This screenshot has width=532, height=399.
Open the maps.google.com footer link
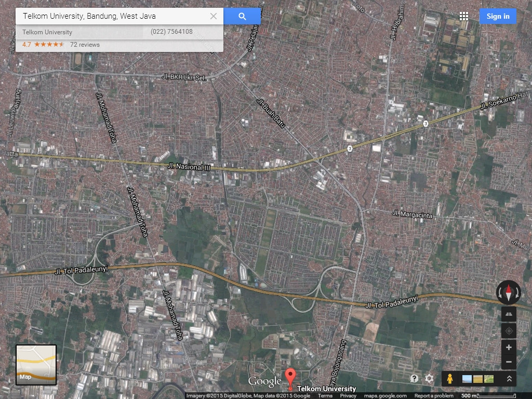click(x=385, y=395)
